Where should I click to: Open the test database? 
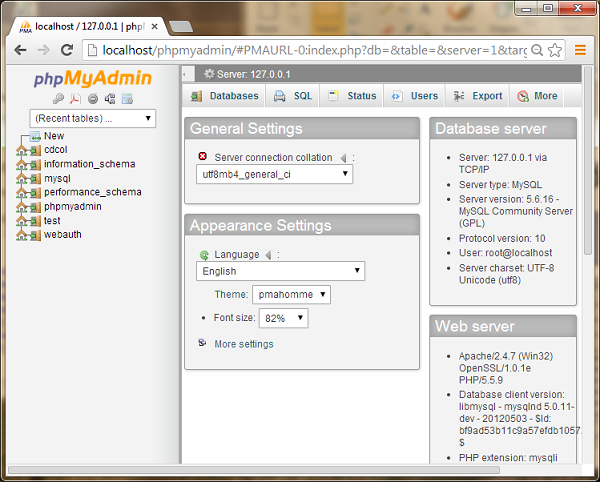52,221
